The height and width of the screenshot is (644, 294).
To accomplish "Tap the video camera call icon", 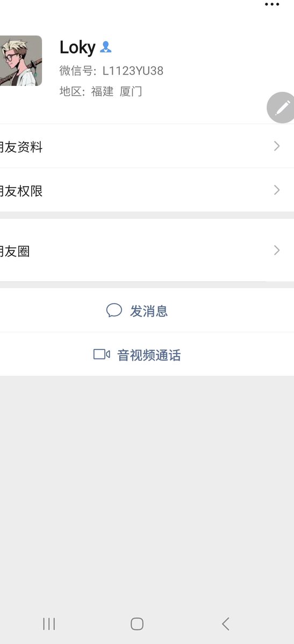I will click(102, 354).
